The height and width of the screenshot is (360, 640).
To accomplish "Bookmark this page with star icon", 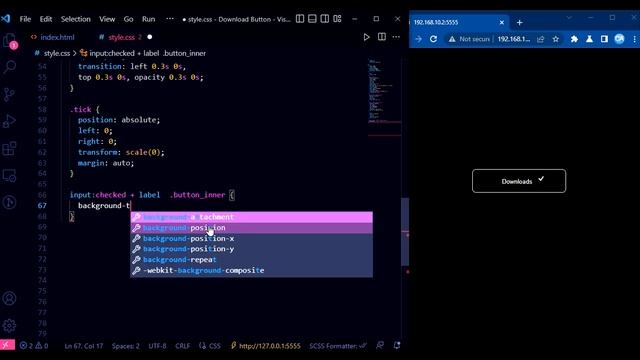I will click(x=556, y=39).
